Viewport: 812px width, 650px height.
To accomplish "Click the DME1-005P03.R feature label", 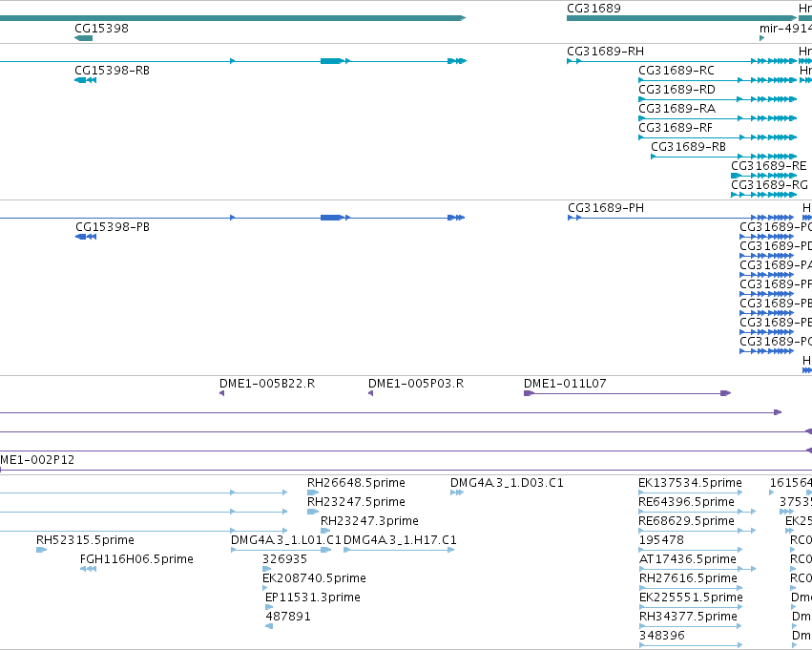I will coord(416,384).
